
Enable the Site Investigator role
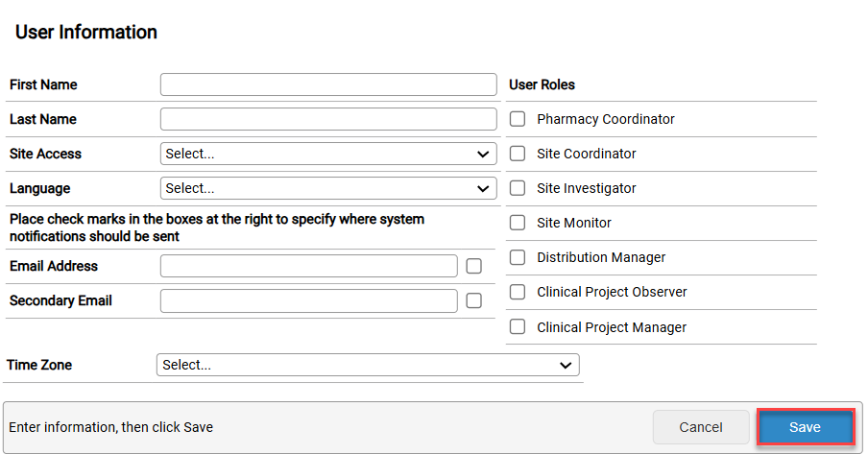tap(518, 188)
